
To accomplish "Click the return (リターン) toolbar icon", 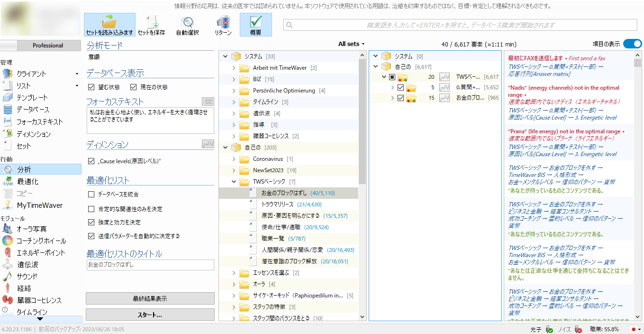I will tap(223, 25).
